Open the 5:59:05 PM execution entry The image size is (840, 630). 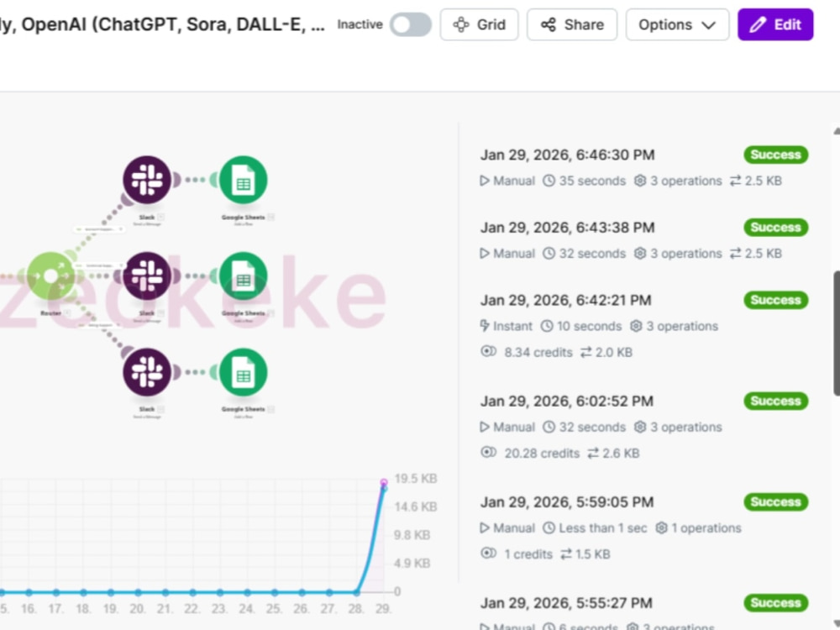click(644, 528)
